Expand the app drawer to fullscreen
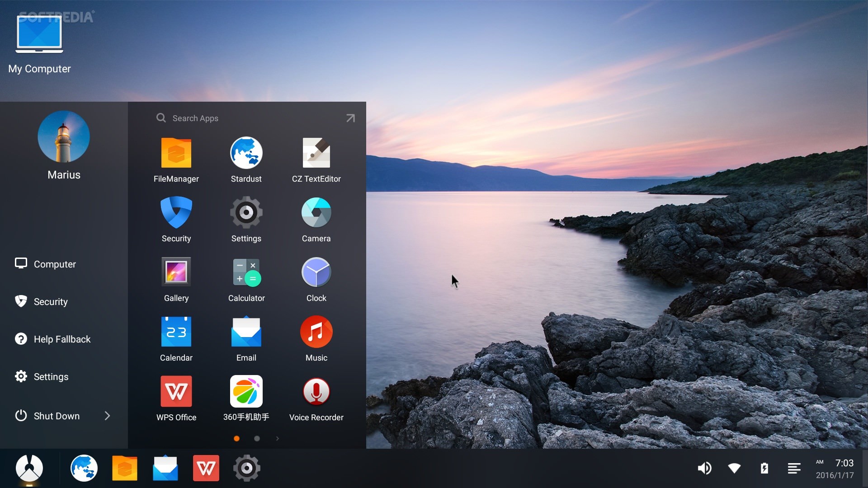The height and width of the screenshot is (488, 868). point(350,118)
